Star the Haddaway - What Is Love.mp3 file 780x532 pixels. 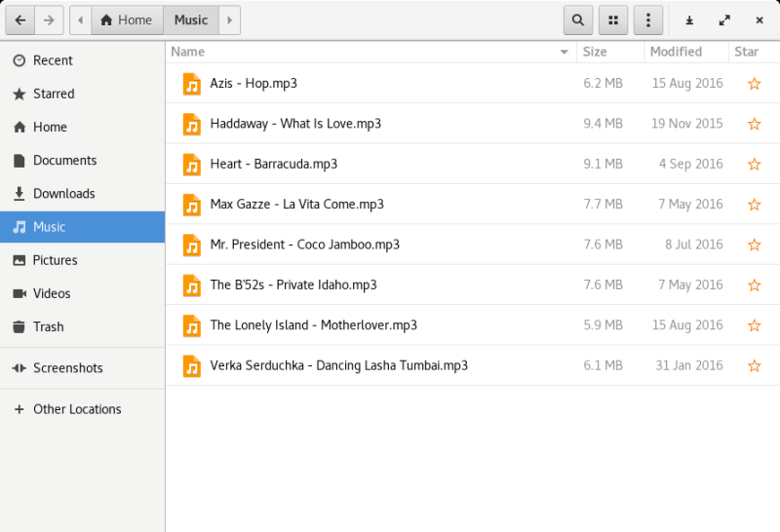(x=754, y=124)
